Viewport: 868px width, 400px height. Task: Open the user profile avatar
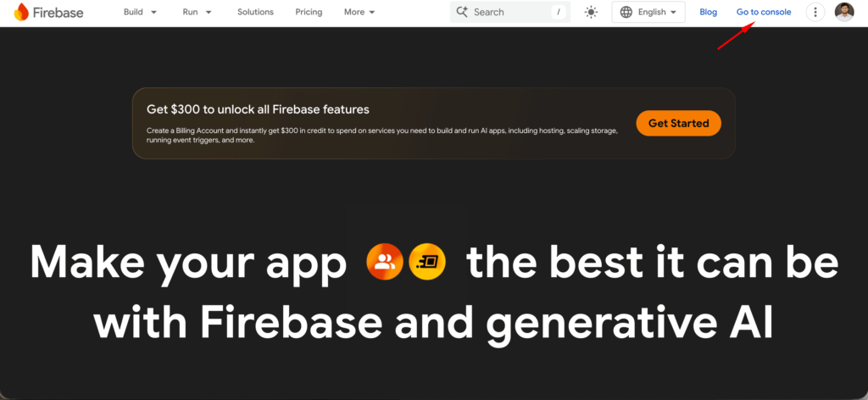click(844, 12)
